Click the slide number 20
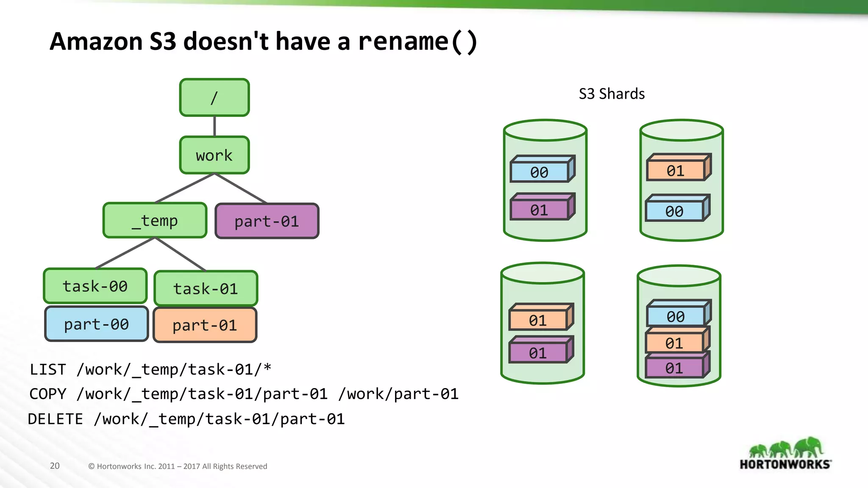This screenshot has width=868, height=488. coord(55,466)
